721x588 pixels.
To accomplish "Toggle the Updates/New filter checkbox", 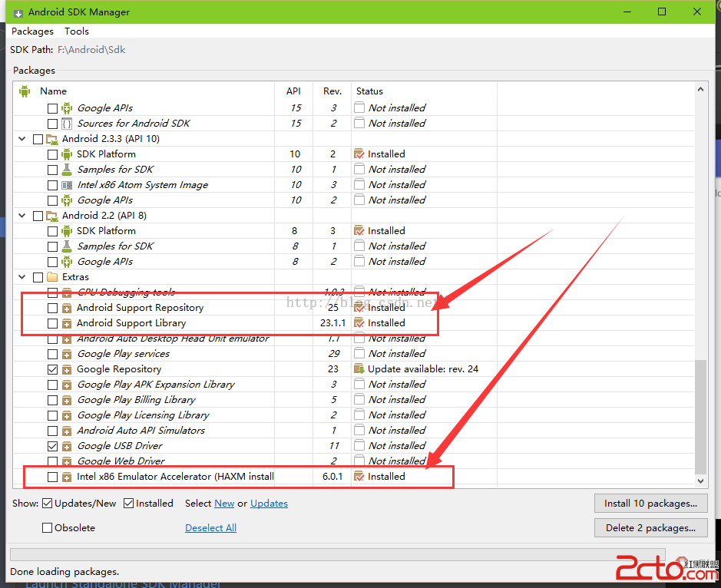I will point(47,504).
